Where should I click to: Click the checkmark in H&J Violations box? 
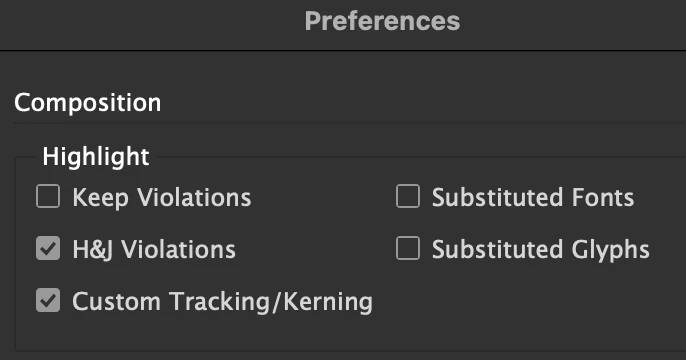(x=48, y=248)
